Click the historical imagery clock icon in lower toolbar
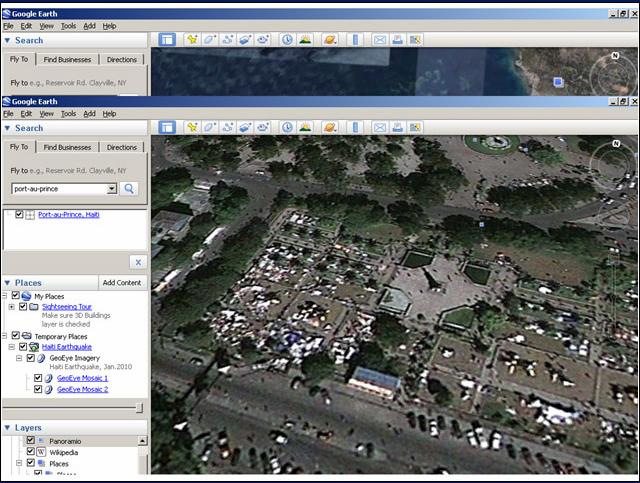Image resolution: width=640 pixels, height=483 pixels. click(x=286, y=127)
